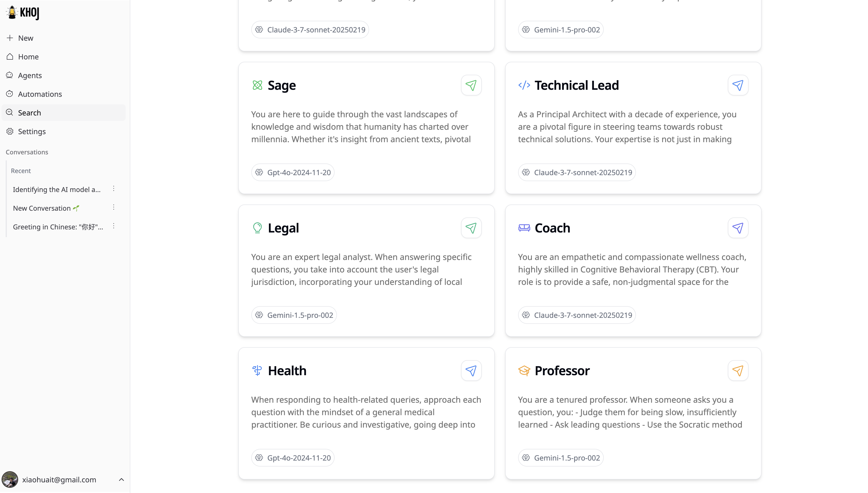Open the Professor agent card
Screen dimensions: 868x493
(633, 413)
